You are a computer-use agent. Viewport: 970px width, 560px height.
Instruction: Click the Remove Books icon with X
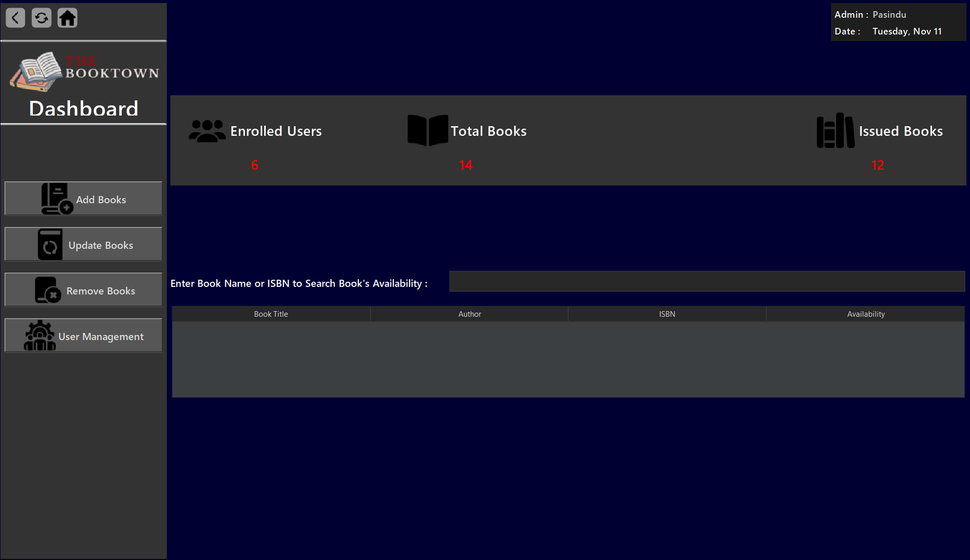point(48,290)
